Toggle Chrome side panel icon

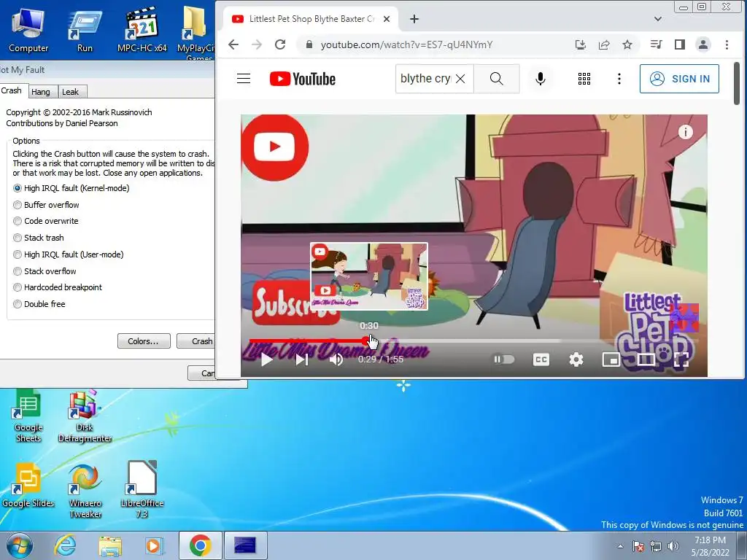680,44
